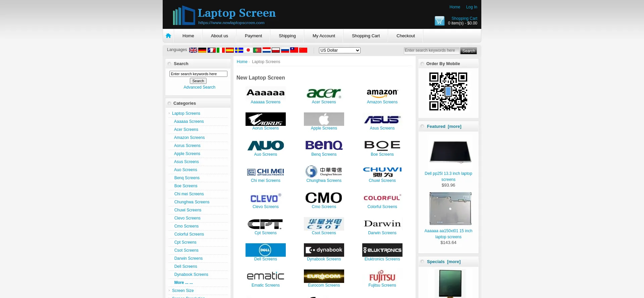Viewport: 644px width, 298px height.
Task: Click the Eurocom brand logo
Action: [x=324, y=276]
